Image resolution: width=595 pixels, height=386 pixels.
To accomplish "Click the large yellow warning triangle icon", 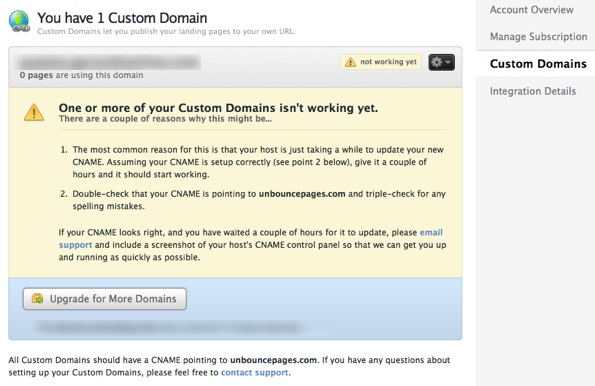I will [x=34, y=113].
